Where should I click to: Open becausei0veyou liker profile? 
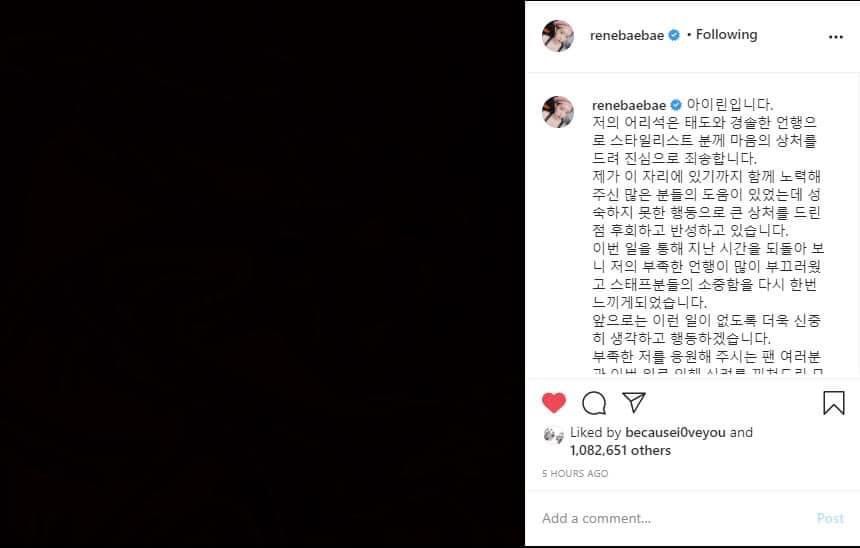click(675, 432)
